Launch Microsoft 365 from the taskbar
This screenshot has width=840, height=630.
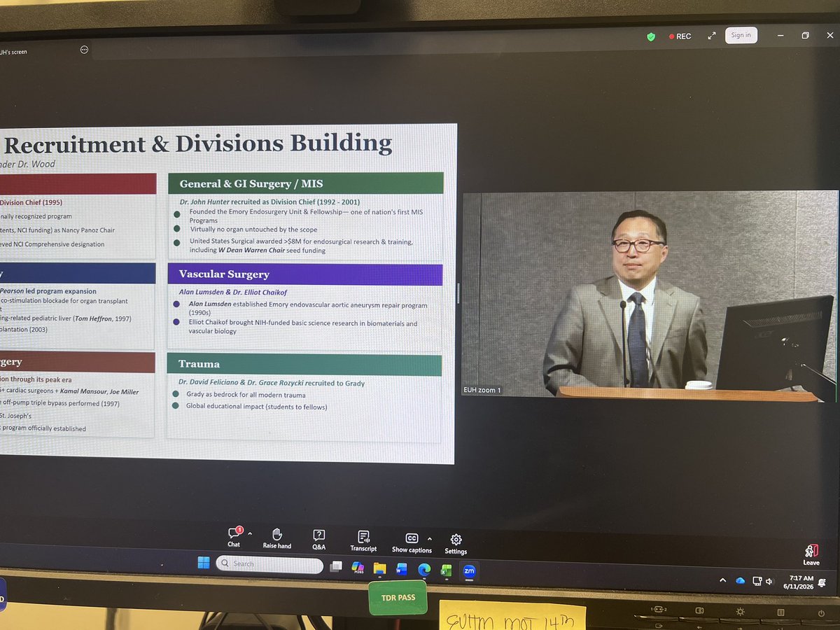point(358,567)
